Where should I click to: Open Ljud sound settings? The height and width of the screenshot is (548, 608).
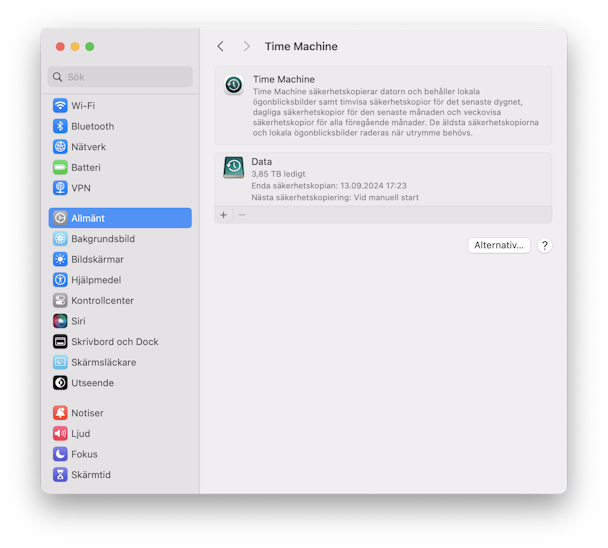tap(120, 433)
